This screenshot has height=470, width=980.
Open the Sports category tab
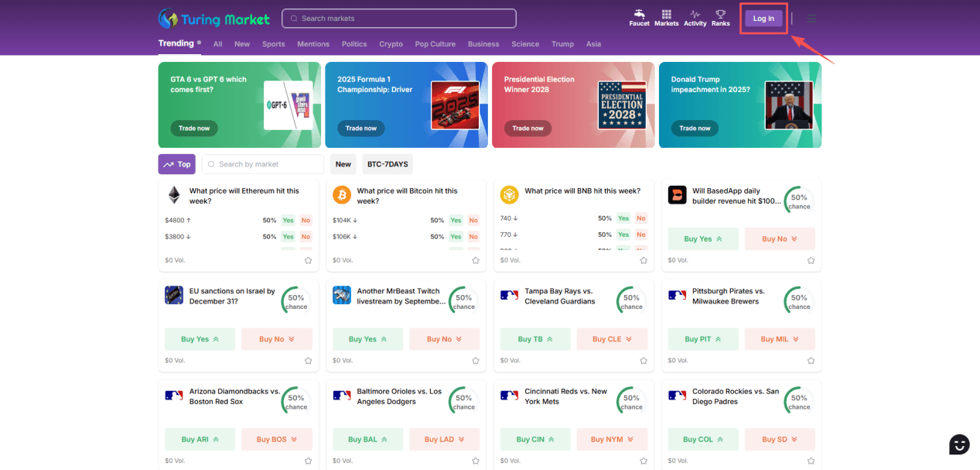[x=274, y=44]
